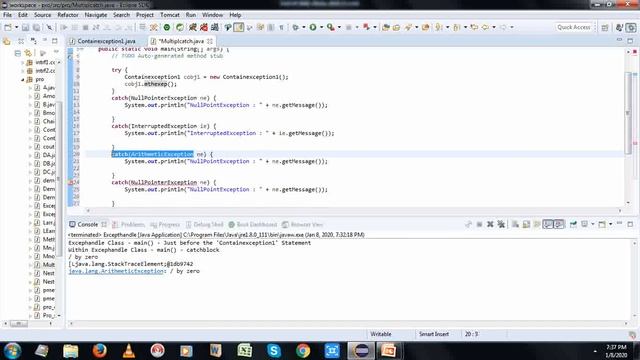640x360 pixels.
Task: Click the Restart Tomcat icon
Action: click(214, 27)
